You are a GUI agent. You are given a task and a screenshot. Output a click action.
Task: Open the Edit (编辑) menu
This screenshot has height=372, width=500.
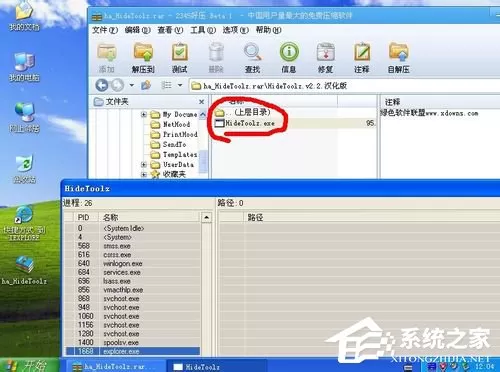click(137, 30)
